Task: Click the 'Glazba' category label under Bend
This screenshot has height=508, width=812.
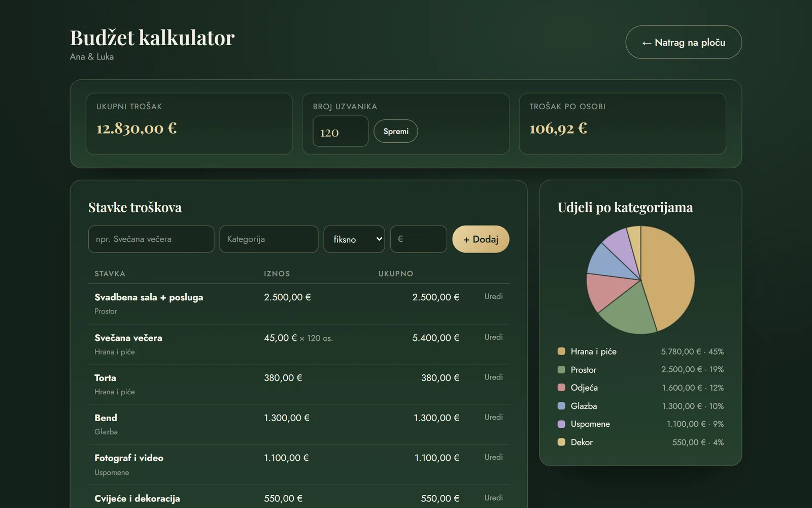Action: (x=106, y=432)
